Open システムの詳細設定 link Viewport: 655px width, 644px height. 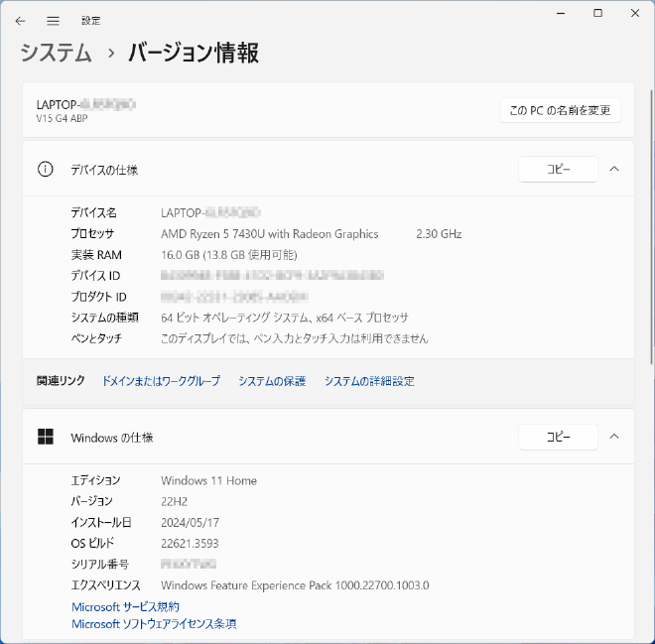coord(369,381)
